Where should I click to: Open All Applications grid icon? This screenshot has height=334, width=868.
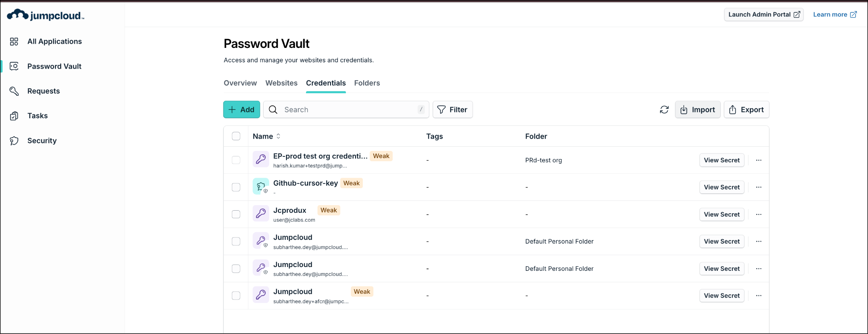(x=14, y=42)
